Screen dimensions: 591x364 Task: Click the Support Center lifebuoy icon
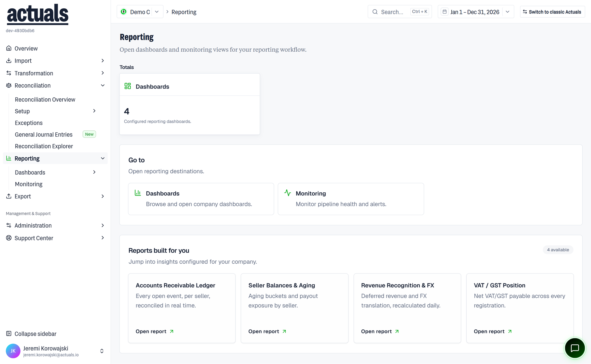point(9,238)
